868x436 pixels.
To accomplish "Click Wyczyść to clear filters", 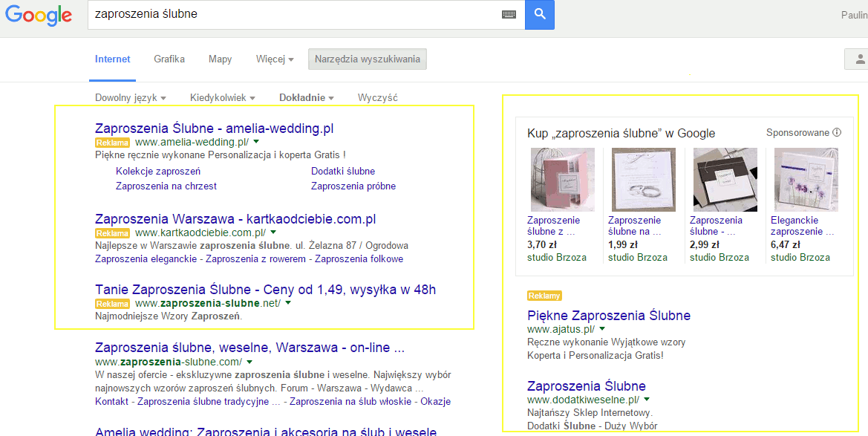I will pos(377,98).
